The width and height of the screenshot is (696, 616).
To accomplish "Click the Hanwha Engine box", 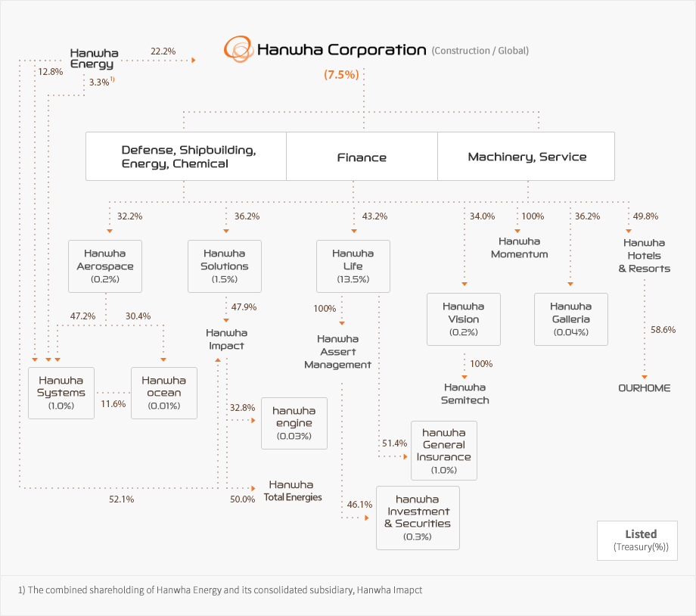I will click(294, 423).
